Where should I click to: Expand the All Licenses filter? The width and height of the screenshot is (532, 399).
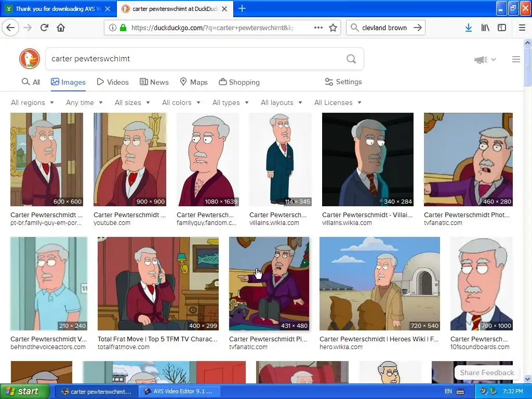tap(338, 102)
